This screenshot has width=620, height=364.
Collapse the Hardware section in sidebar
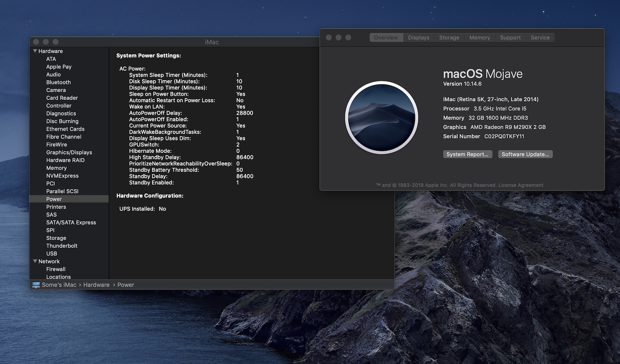(x=35, y=51)
